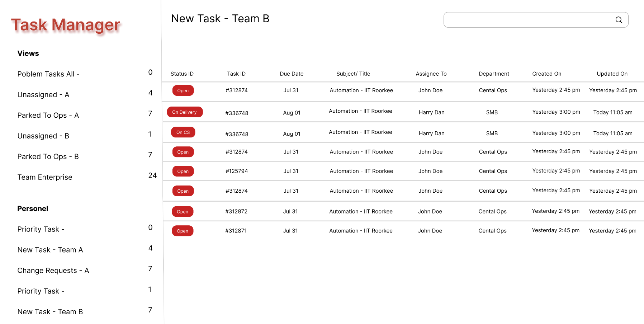Viewport: 644px width, 324px height.
Task: Click the search magnifier icon
Action: pos(619,20)
